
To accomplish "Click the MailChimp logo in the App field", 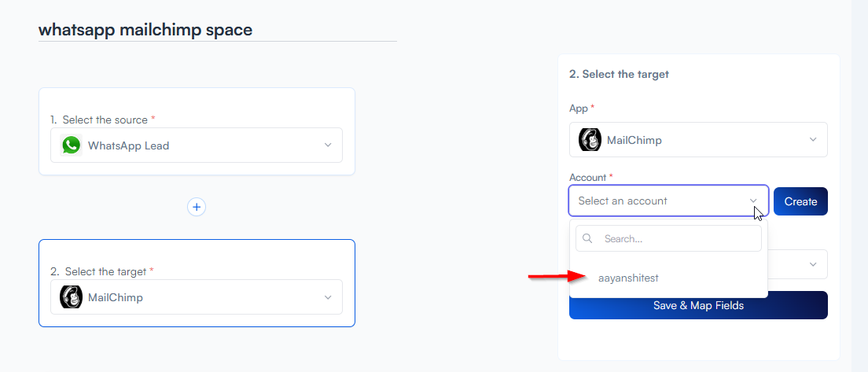I will click(x=590, y=140).
